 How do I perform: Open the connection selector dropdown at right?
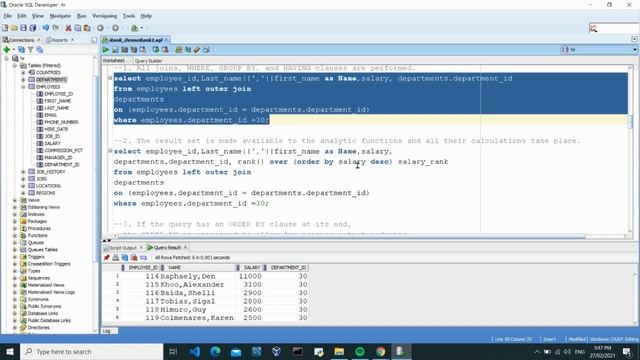pos(635,49)
